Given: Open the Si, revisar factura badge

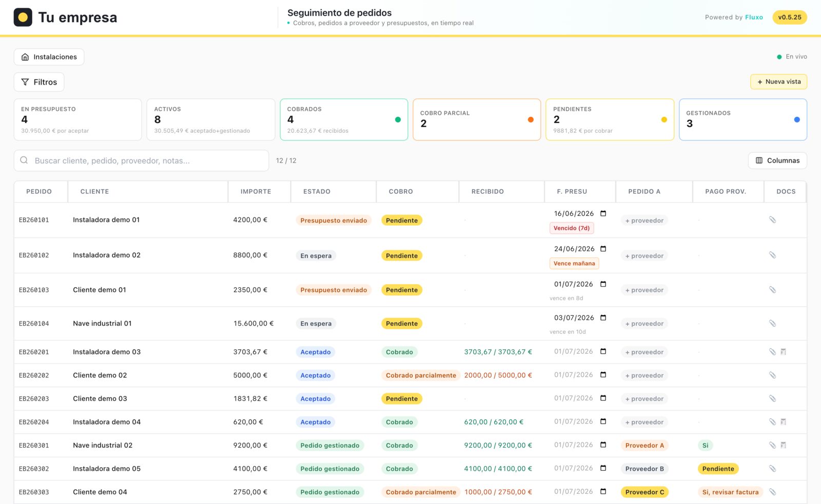Looking at the screenshot, I should coord(730,492).
